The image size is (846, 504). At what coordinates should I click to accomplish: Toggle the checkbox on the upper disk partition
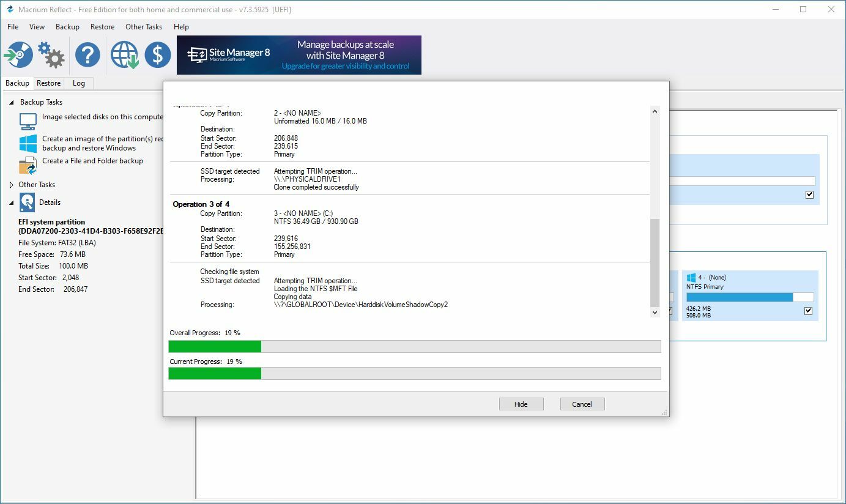[x=809, y=195]
